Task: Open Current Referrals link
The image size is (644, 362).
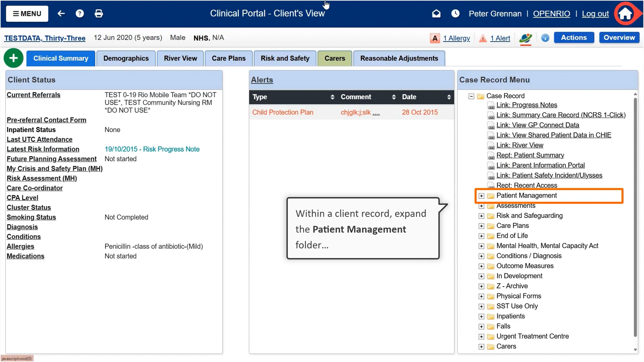Action: (x=34, y=95)
